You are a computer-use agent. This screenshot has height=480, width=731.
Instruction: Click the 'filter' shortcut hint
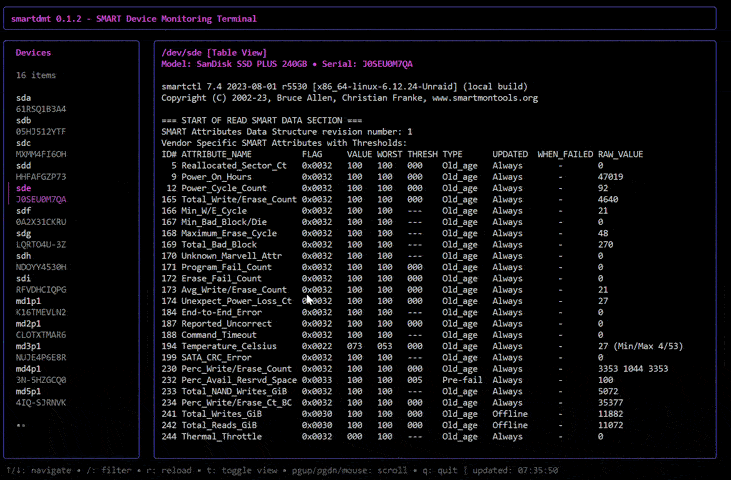[114, 470]
